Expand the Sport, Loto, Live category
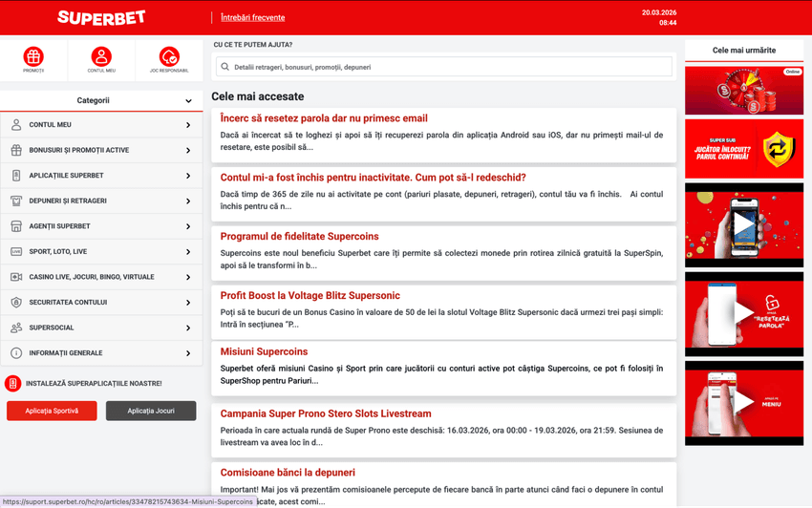 pos(187,252)
